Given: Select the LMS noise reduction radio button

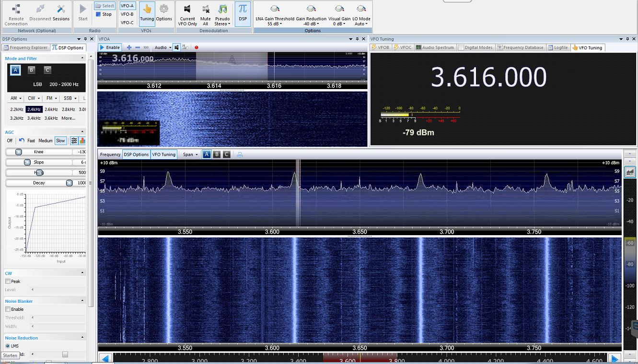Looking at the screenshot, I should click(x=8, y=346).
